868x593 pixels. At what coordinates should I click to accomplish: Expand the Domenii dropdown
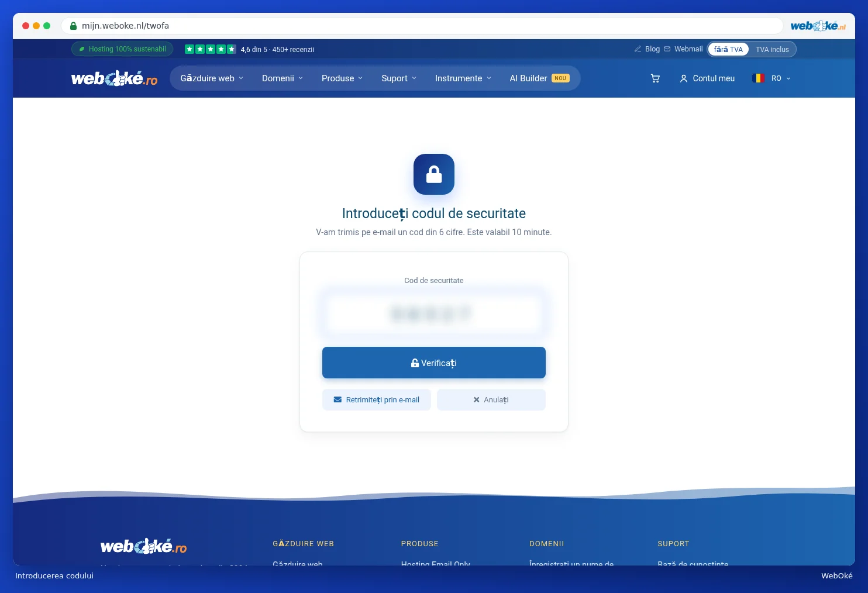click(x=283, y=78)
